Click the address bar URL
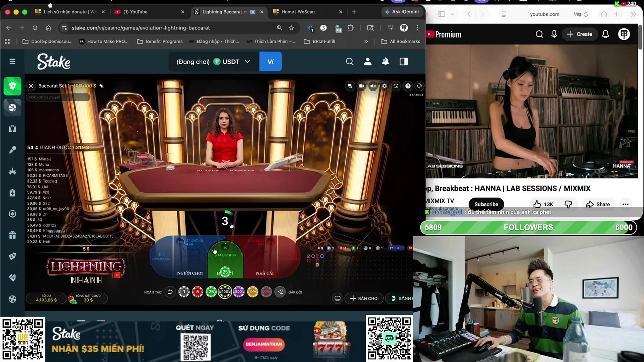This screenshot has width=644, height=362. (x=141, y=28)
